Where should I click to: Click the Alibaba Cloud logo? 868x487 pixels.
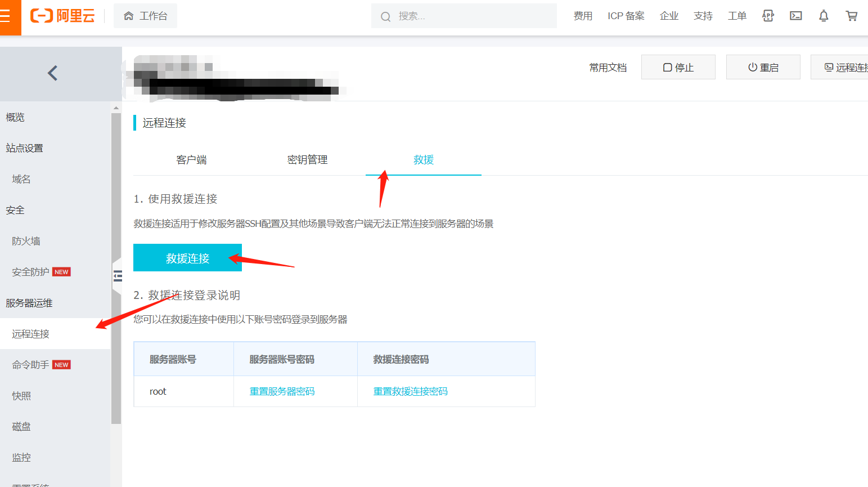pos(62,16)
